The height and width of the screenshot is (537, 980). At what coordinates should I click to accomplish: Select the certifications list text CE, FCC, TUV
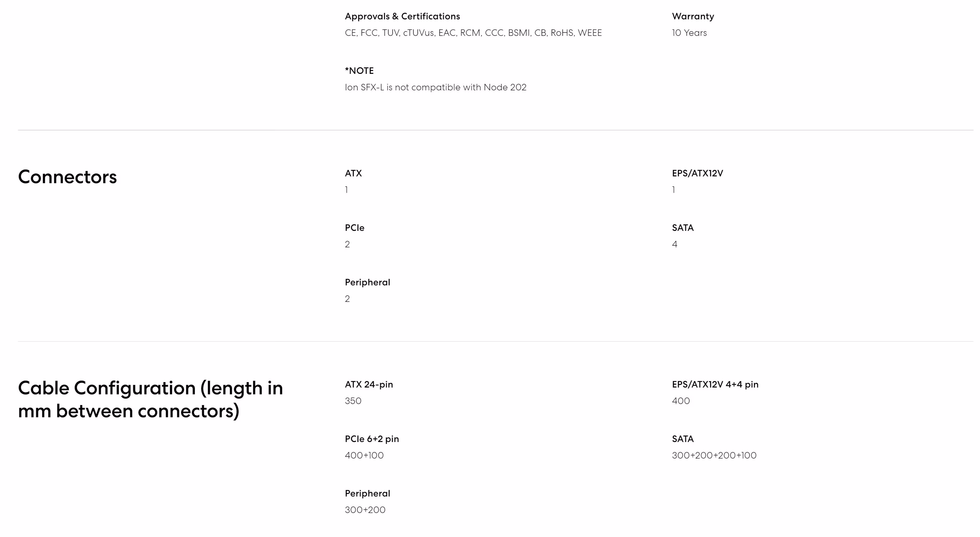click(x=473, y=33)
